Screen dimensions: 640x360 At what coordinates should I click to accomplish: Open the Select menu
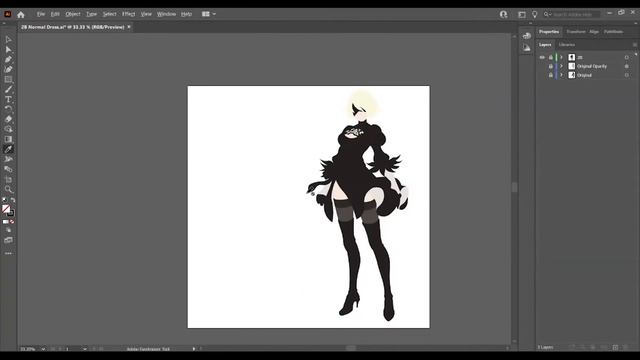[x=109, y=14]
